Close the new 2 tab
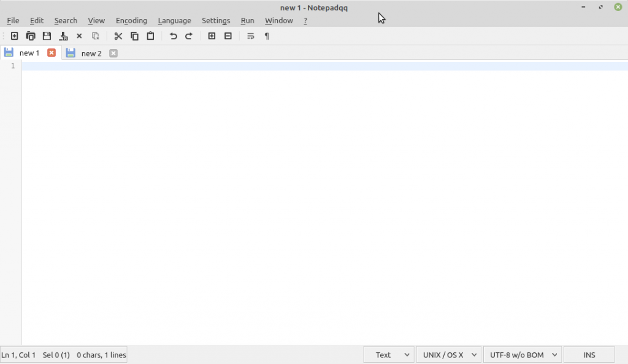 coord(113,53)
